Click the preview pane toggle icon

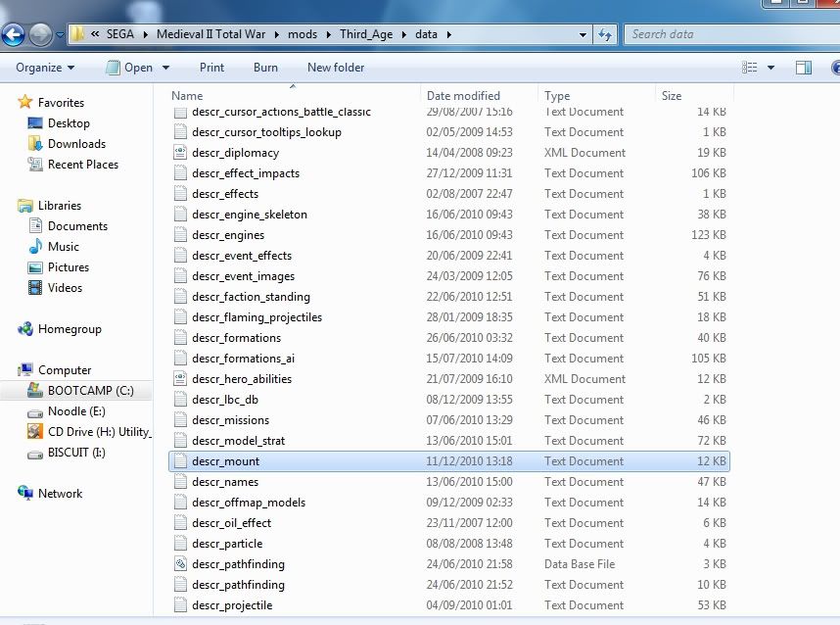click(x=803, y=68)
